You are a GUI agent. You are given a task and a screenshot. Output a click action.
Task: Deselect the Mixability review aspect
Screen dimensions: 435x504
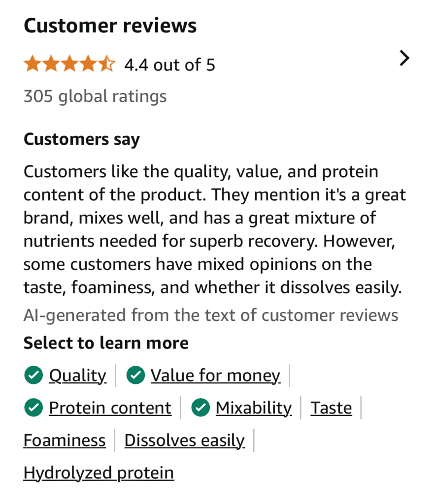[x=253, y=408]
